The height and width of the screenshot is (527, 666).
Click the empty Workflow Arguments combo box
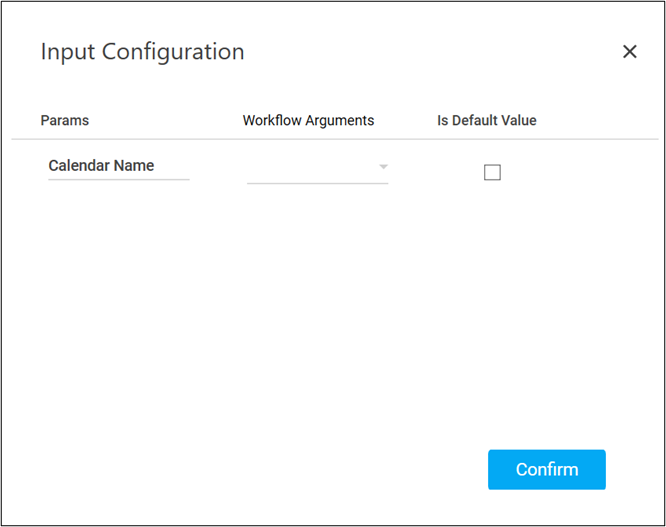coord(310,168)
